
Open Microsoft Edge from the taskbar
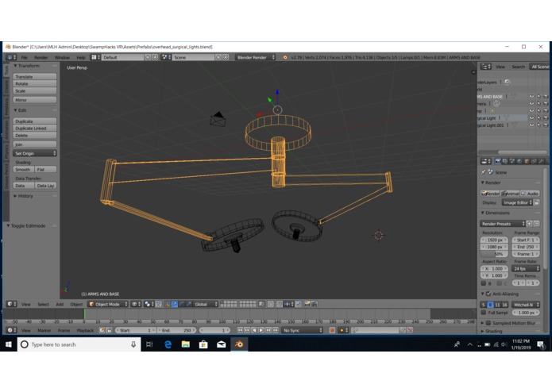click(x=168, y=344)
